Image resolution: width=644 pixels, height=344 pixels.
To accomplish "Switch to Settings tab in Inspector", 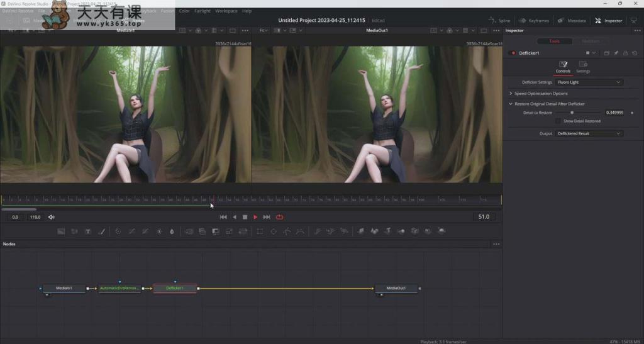I will 583,67.
